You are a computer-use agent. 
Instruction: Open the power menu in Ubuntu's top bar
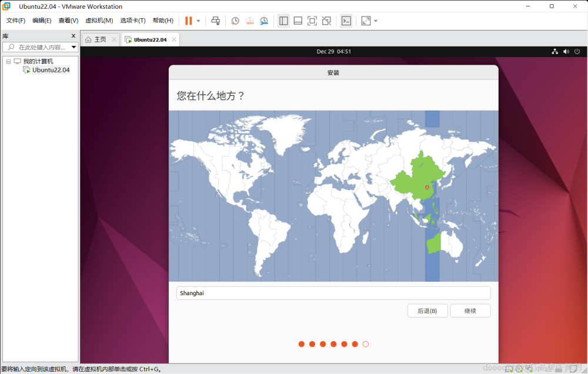(576, 51)
